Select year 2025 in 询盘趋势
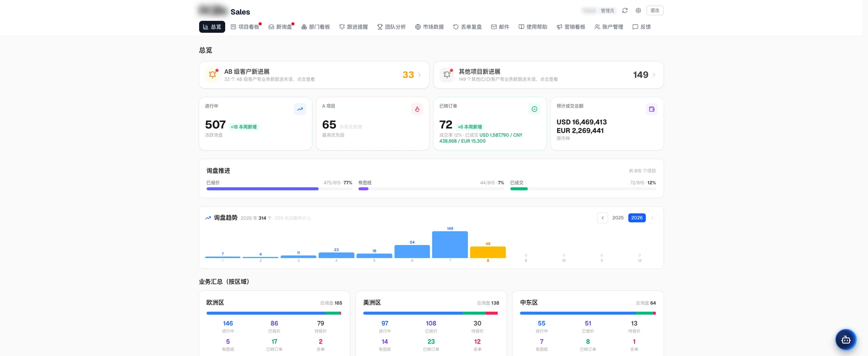 click(x=618, y=218)
